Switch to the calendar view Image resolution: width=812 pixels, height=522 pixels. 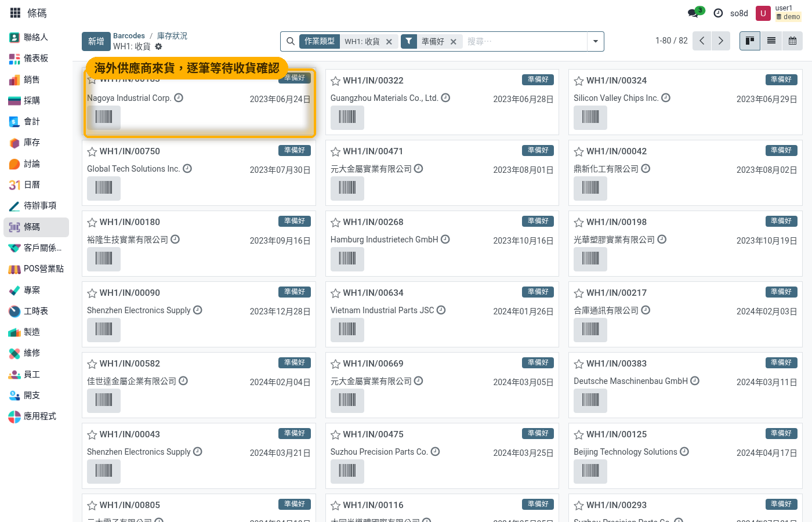point(792,41)
